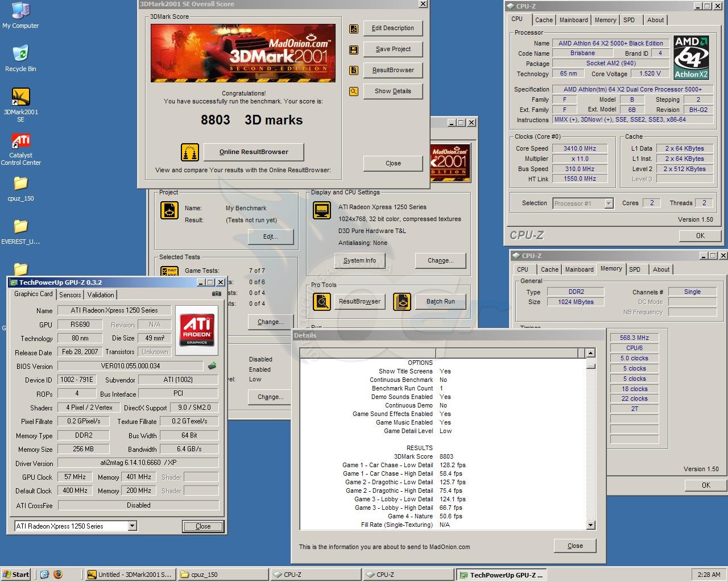Click the Save Project floppy icon

pos(354,49)
